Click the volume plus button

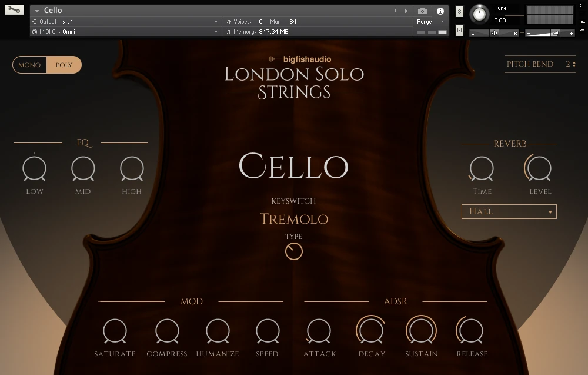(571, 32)
